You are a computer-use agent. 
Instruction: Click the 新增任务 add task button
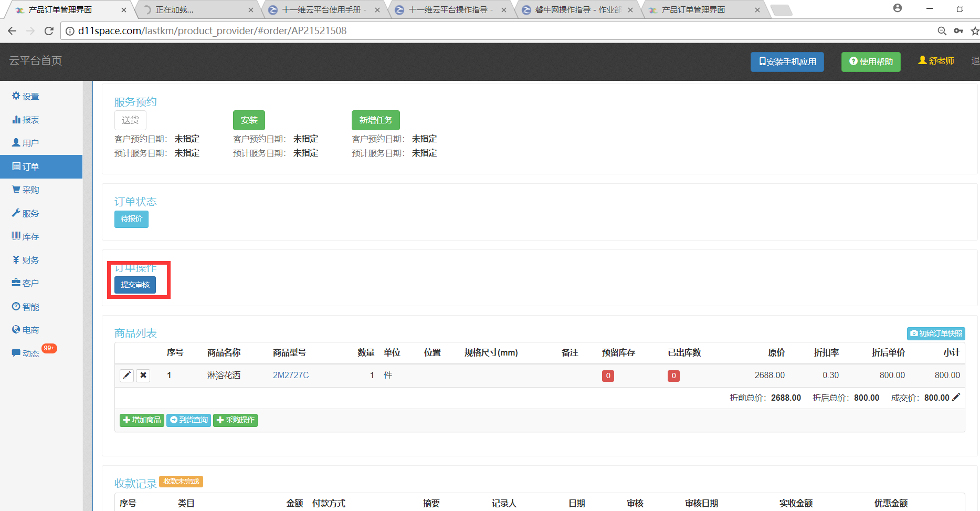376,120
